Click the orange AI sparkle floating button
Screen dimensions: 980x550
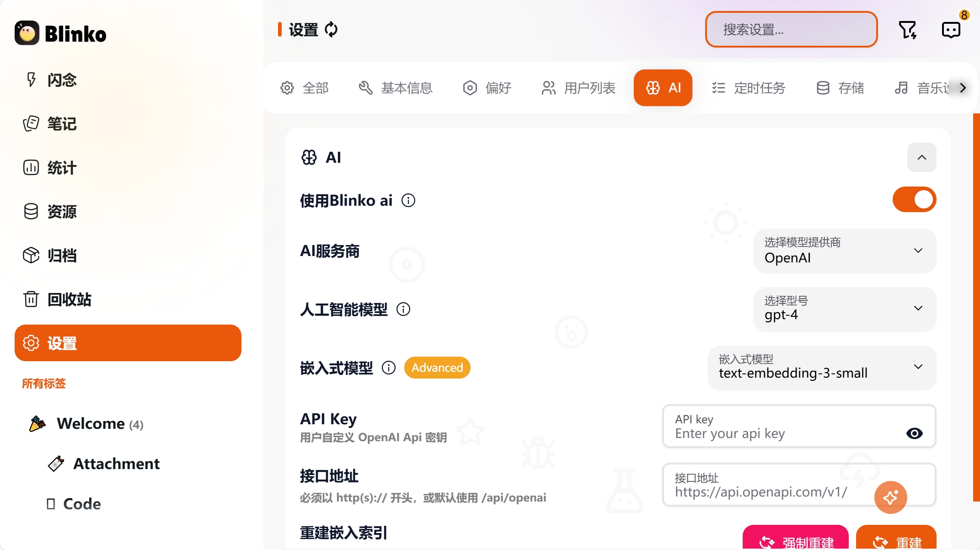[x=890, y=497]
